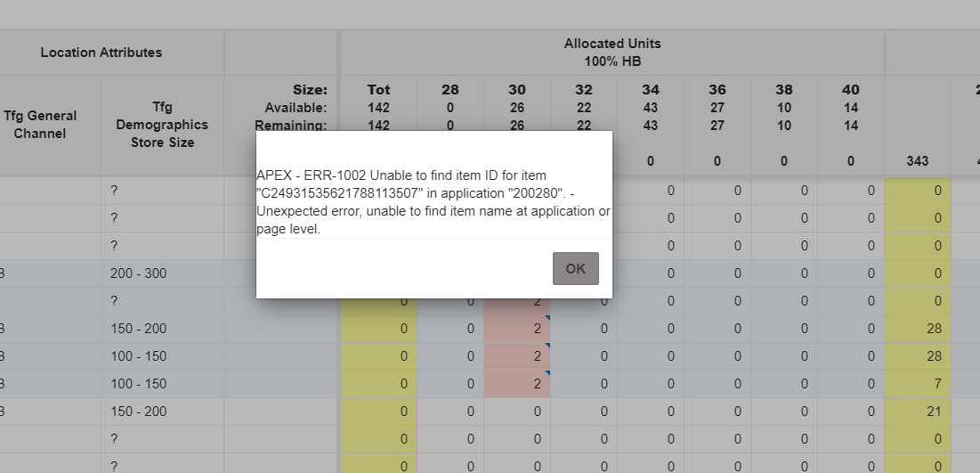Select the 200 - 300 store size cell
The image size is (980, 473).
[x=163, y=273]
